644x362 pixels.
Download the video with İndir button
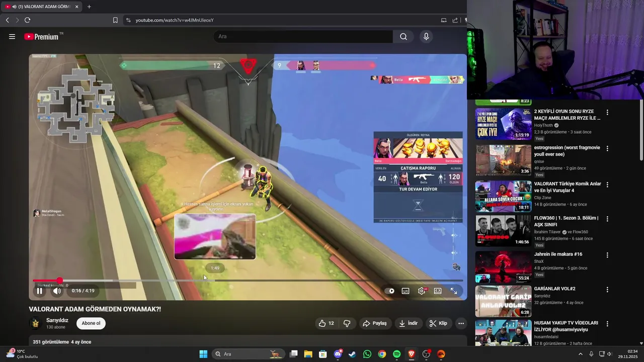click(x=408, y=323)
